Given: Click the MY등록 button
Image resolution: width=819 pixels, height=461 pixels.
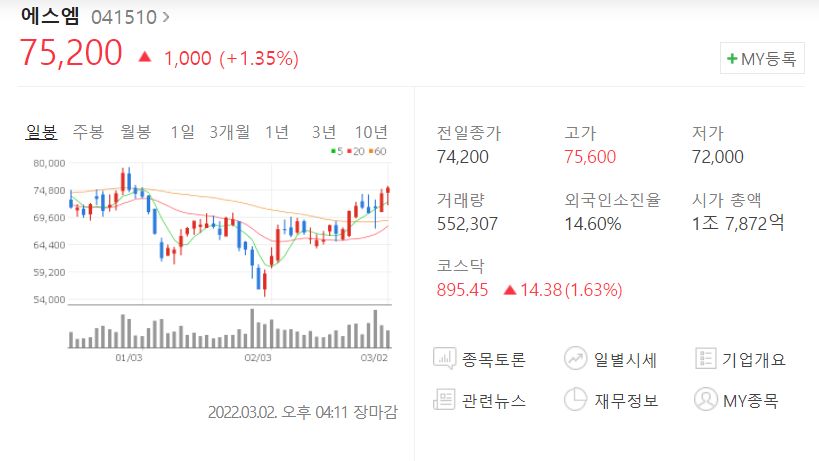Looking at the screenshot, I should point(762,58).
